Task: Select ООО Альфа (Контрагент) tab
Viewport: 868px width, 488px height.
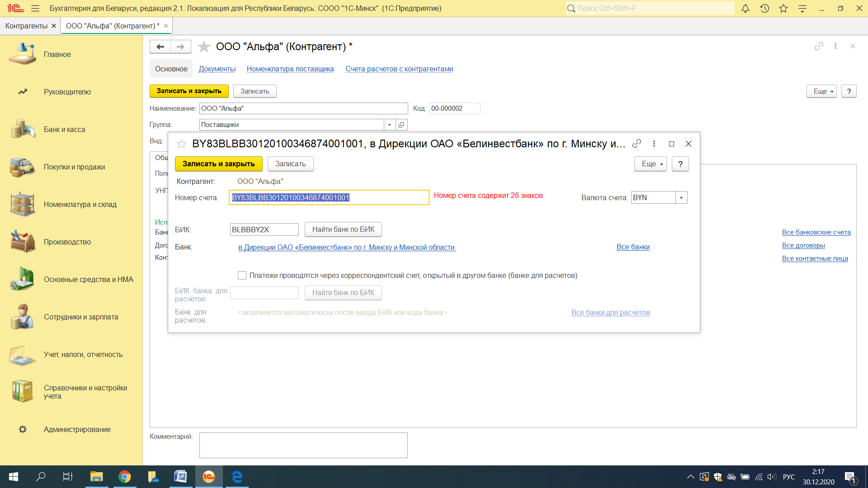Action: (112, 26)
